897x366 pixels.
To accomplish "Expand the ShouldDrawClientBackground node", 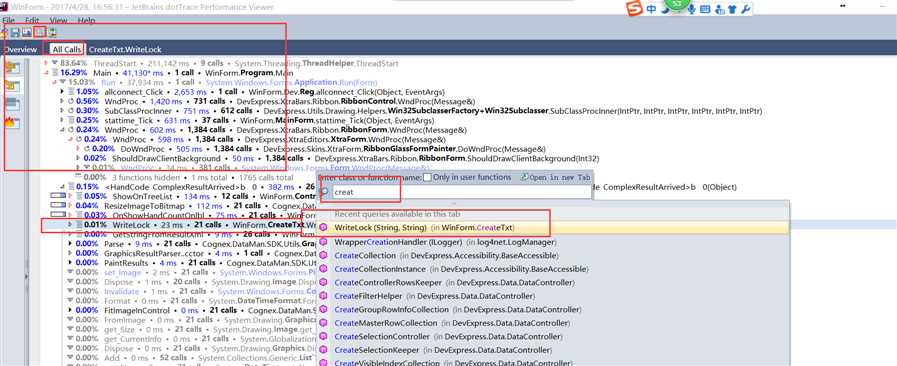I will (78, 158).
